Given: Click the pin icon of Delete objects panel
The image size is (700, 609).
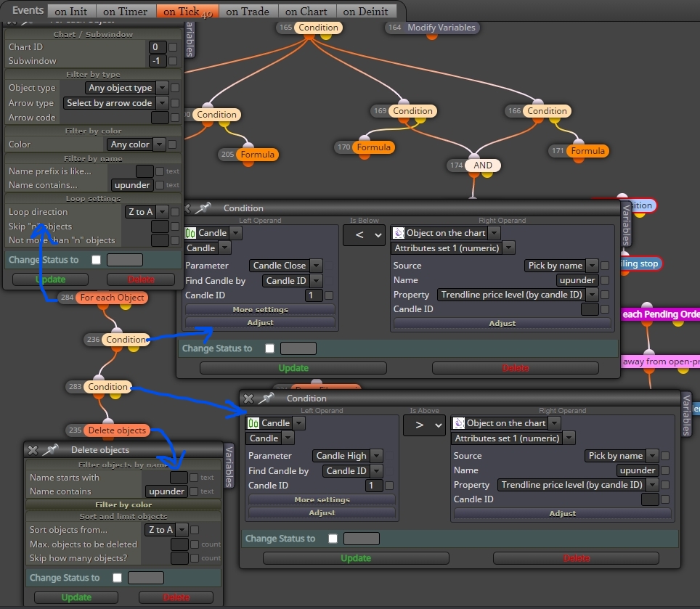Looking at the screenshot, I should (x=50, y=450).
